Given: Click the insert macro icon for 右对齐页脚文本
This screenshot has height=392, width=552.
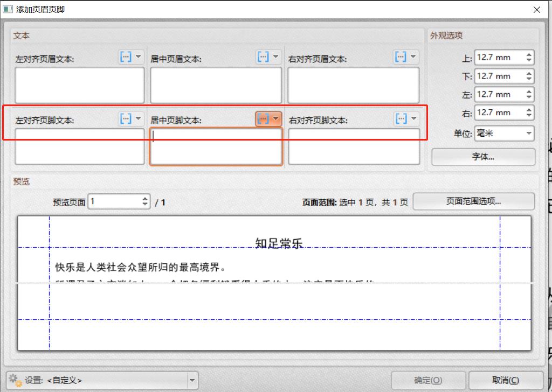Looking at the screenshot, I should [401, 119].
